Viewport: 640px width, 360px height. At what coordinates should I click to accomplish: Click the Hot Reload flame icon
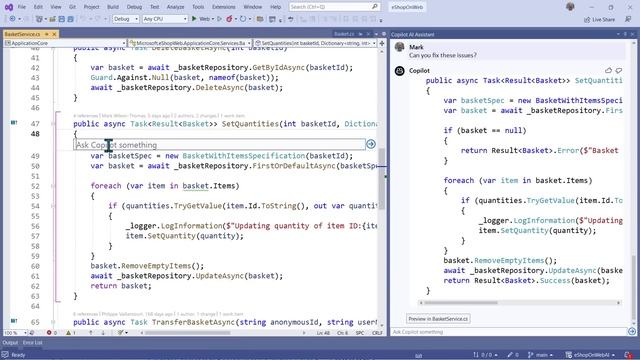pos(229,19)
